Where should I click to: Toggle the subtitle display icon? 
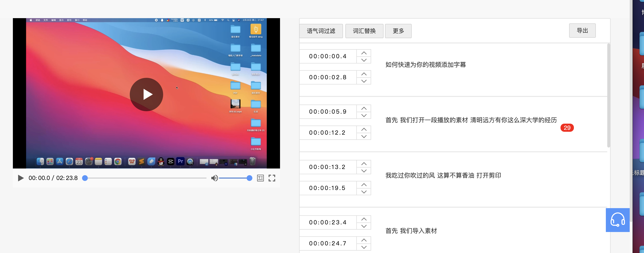coord(260,178)
